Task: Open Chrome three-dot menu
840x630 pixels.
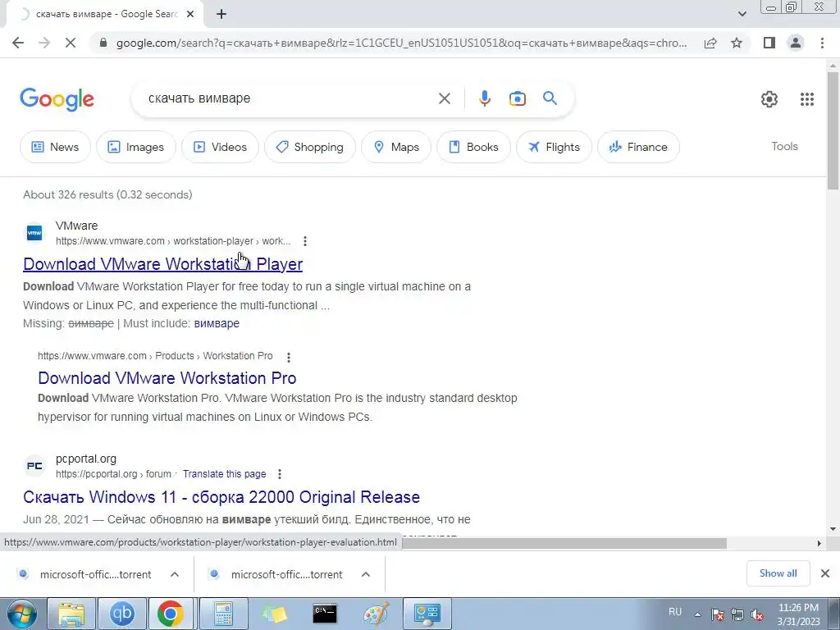Action: (x=822, y=43)
